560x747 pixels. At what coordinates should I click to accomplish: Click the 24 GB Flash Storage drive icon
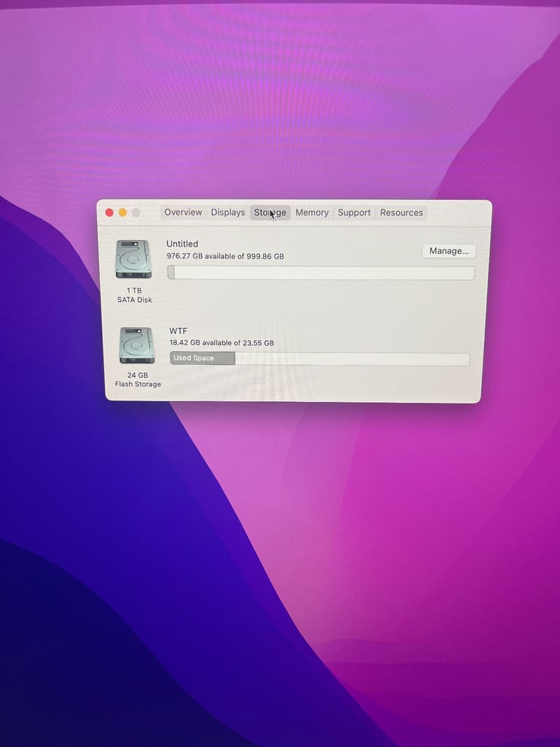pos(136,345)
